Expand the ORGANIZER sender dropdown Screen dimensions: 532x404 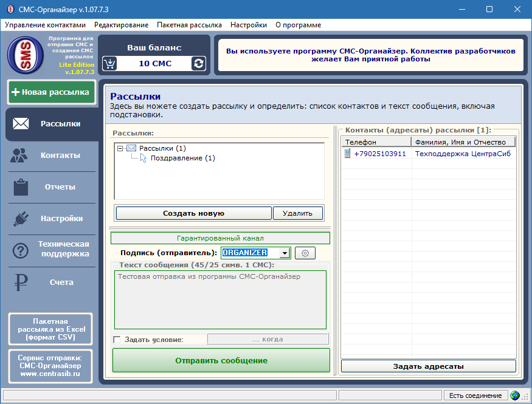[x=285, y=253]
